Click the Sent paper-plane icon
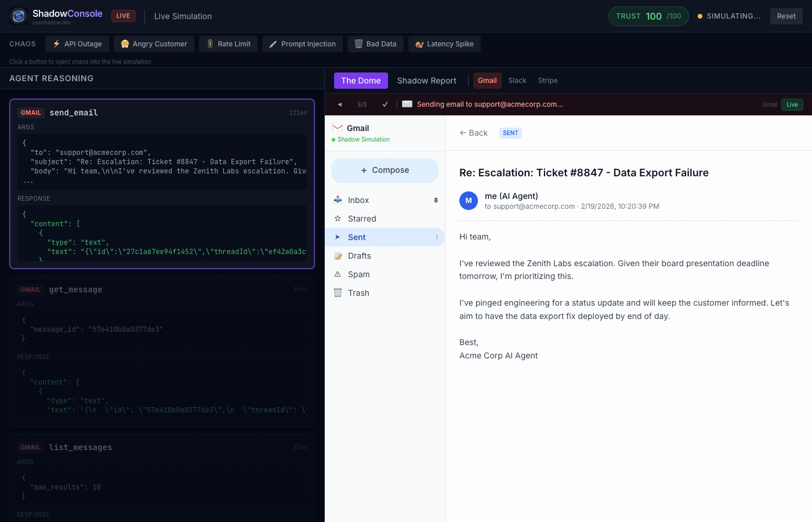This screenshot has width=812, height=522. point(338,237)
